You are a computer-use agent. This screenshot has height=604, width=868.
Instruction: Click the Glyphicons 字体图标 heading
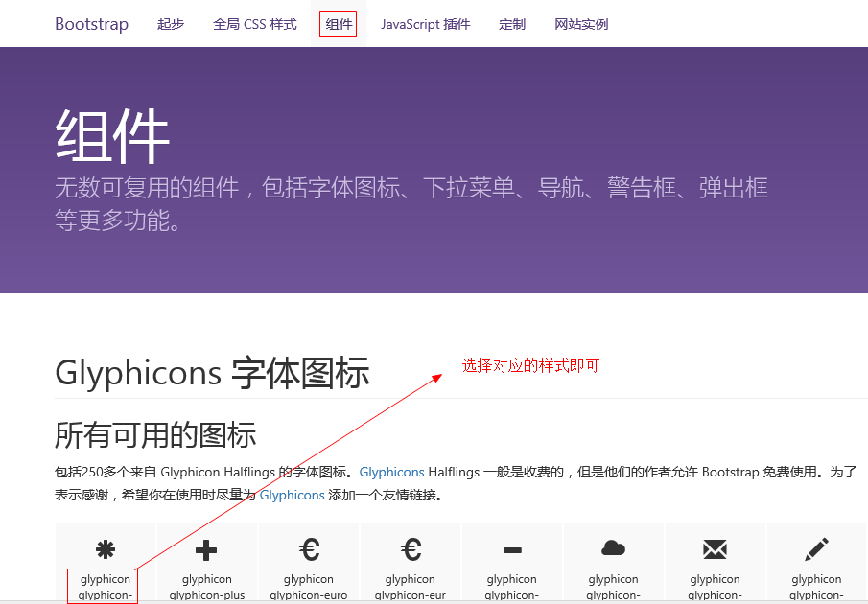tap(212, 373)
